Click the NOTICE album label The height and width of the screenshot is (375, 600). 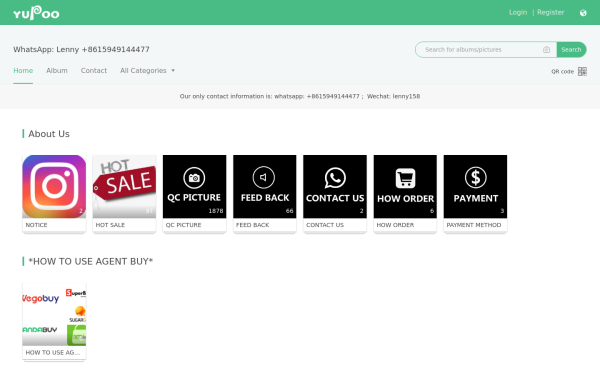[36, 225]
